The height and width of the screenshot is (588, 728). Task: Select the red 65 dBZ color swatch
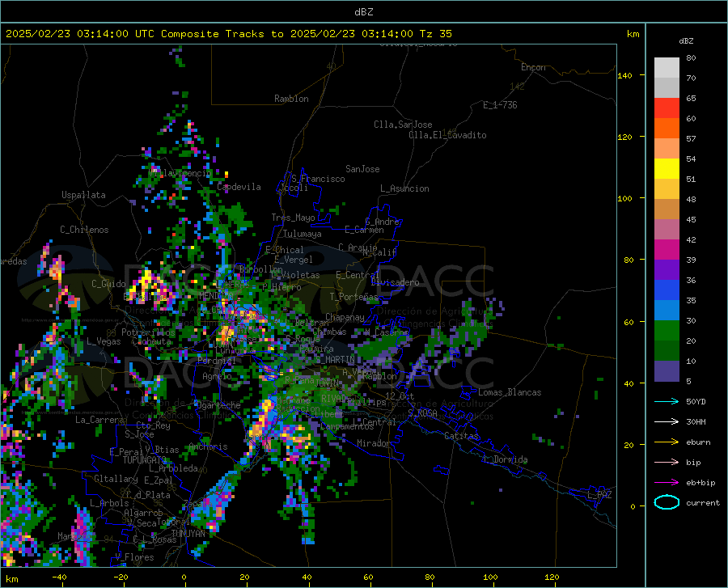pos(667,108)
